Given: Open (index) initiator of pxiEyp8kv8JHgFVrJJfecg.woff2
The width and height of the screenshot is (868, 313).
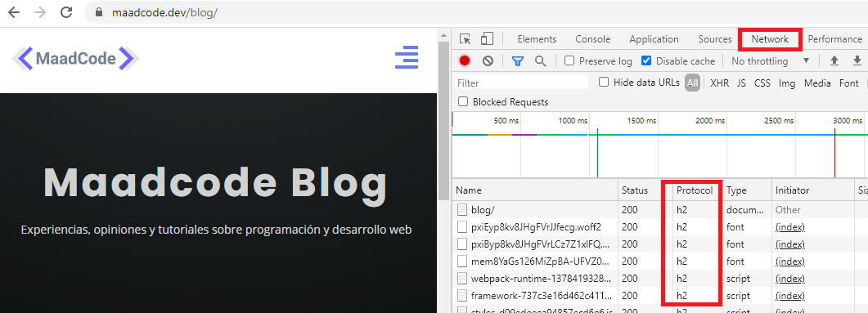Looking at the screenshot, I should tap(790, 227).
